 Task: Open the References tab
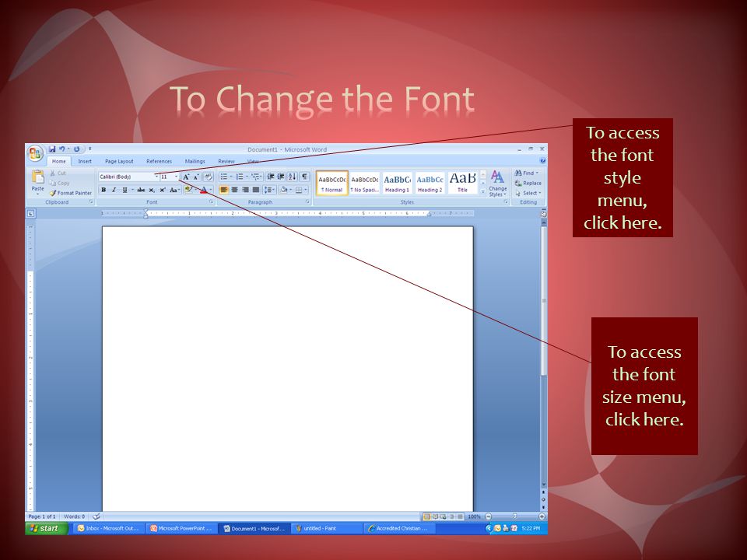(159, 162)
